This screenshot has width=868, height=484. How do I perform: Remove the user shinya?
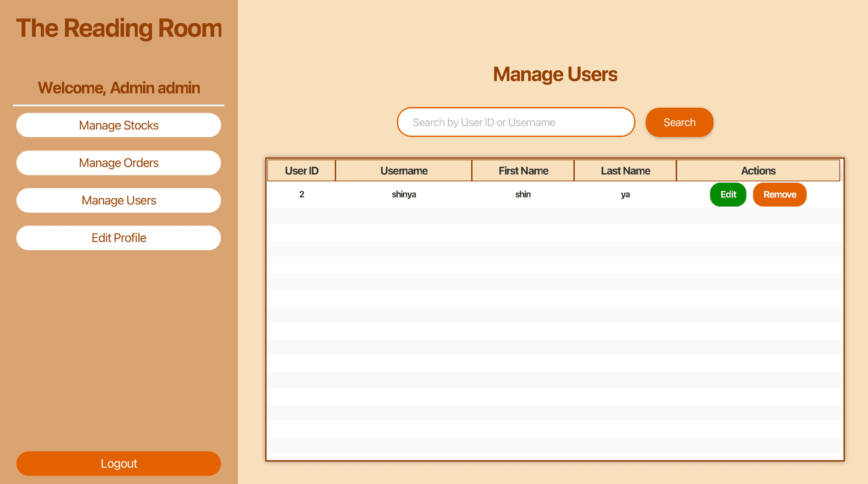coord(779,195)
